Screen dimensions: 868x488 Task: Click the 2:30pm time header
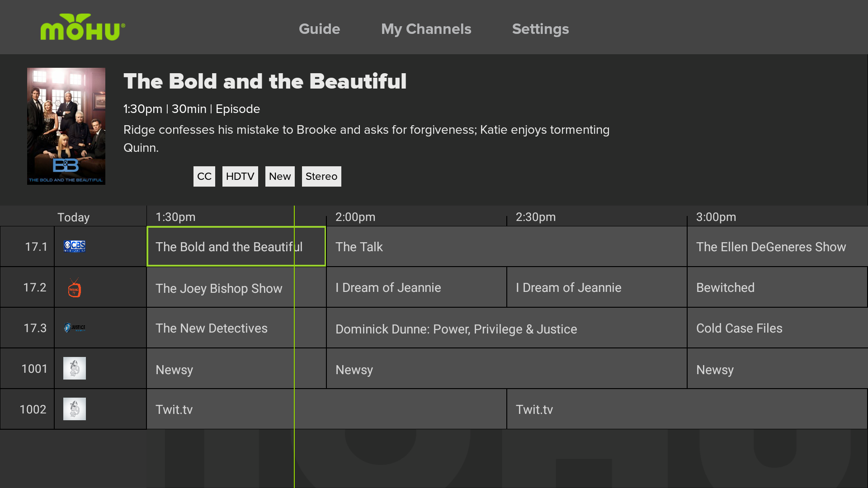[x=536, y=217]
